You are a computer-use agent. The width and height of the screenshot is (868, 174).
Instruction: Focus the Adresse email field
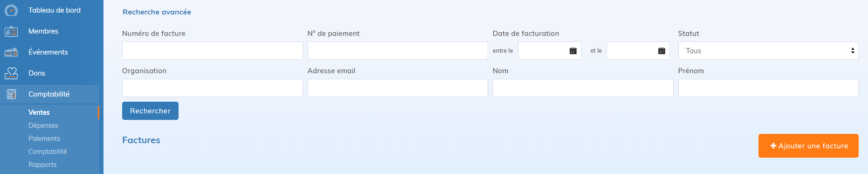[398, 88]
